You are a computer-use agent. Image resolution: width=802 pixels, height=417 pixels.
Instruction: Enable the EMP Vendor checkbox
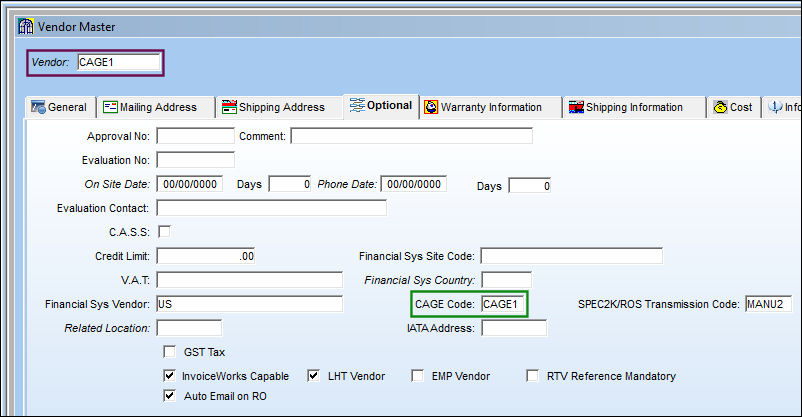point(417,376)
